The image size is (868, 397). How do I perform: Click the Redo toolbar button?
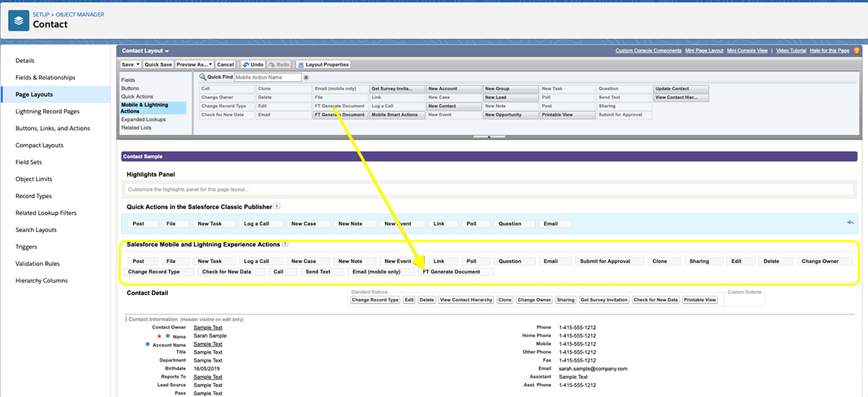[x=280, y=64]
